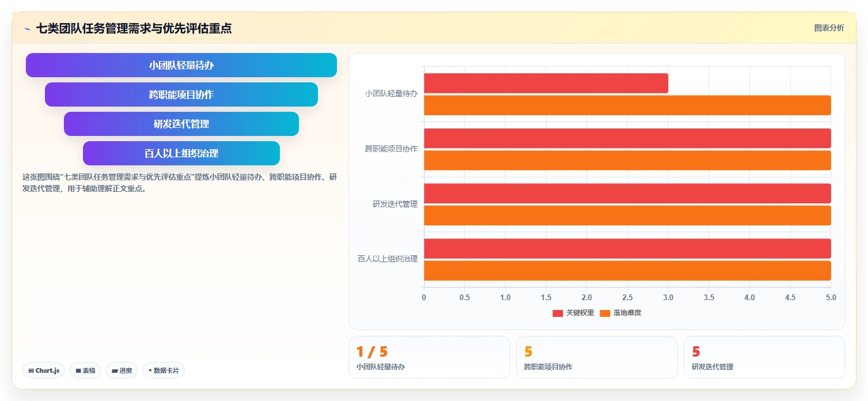Click the title 七类团队任务管理需求与优先评估重点
The width and height of the screenshot is (868, 401).
pos(134,28)
